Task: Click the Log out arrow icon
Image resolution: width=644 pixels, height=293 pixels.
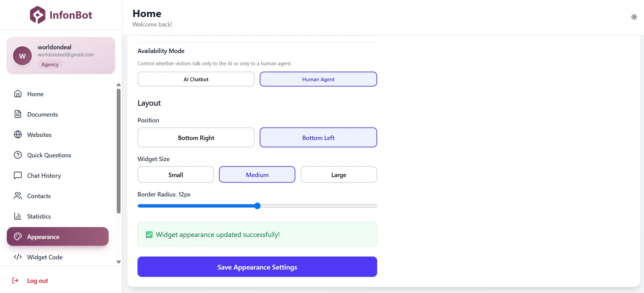Action: [x=15, y=280]
